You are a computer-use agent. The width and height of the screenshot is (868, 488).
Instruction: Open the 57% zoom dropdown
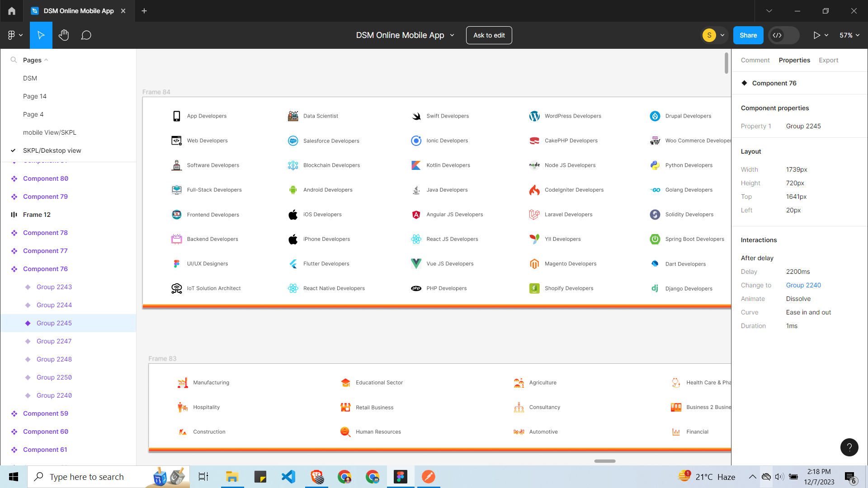(849, 35)
